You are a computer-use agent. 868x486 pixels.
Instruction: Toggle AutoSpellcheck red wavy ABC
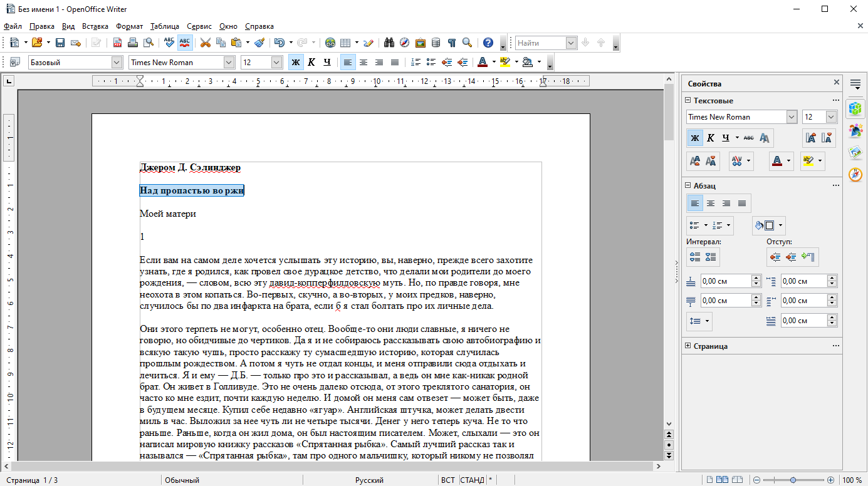[185, 43]
